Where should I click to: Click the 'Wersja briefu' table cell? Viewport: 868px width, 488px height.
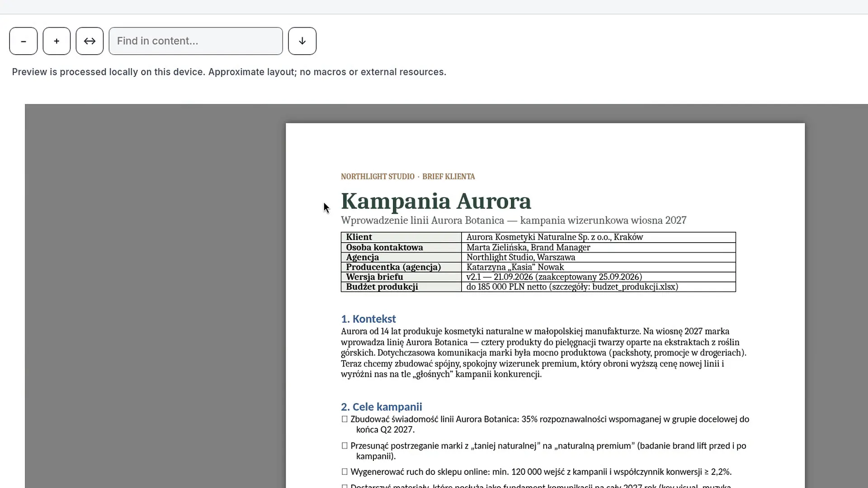[401, 277]
